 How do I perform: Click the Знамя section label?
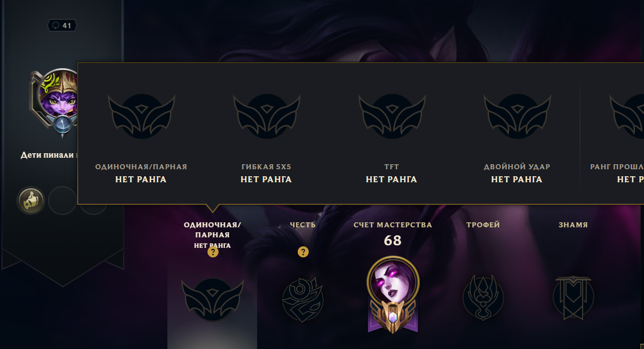(573, 225)
